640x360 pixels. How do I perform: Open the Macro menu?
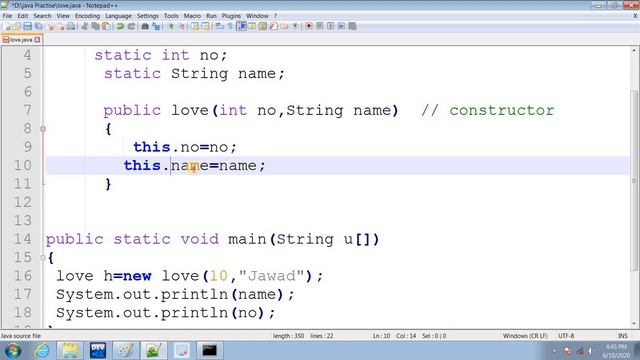pyautogui.click(x=192, y=16)
